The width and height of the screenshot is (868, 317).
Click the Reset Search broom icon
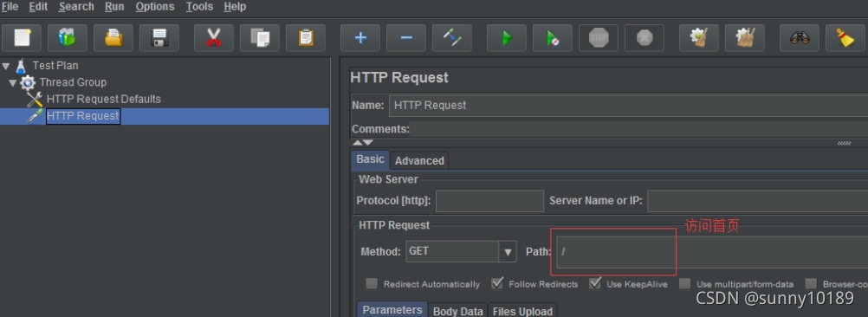coord(845,38)
